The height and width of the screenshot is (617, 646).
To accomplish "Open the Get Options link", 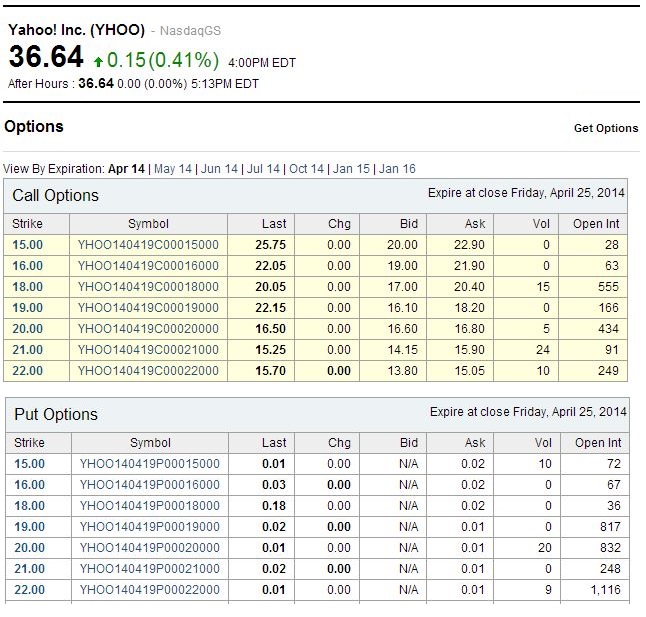I will point(606,128).
